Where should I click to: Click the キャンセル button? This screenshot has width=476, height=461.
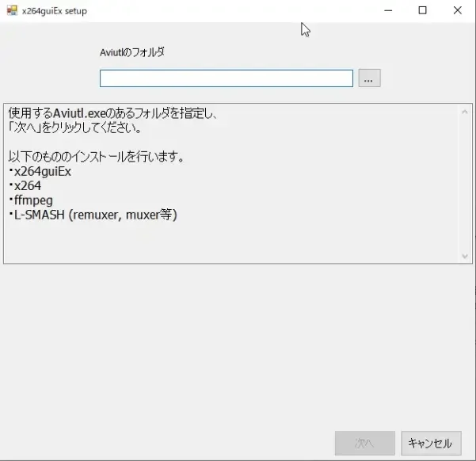pos(431,443)
